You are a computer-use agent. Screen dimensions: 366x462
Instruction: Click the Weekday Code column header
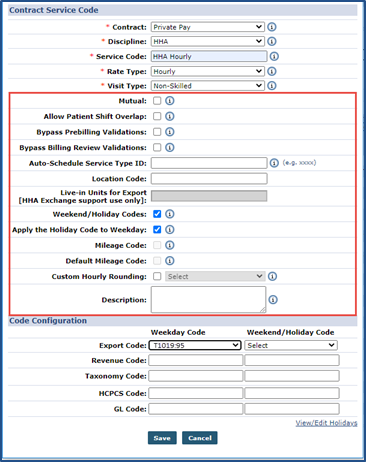tap(178, 332)
